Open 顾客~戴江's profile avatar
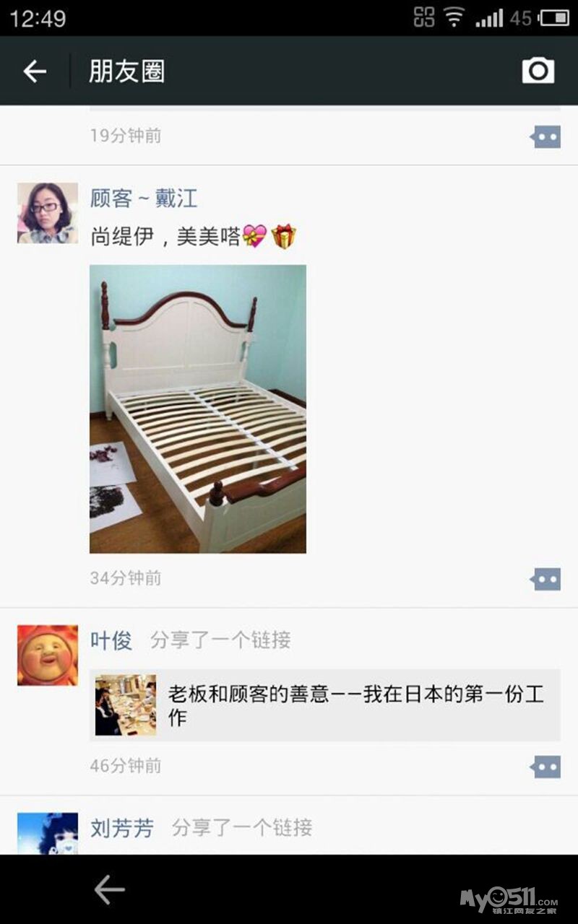The height and width of the screenshot is (924, 578). 48,213
